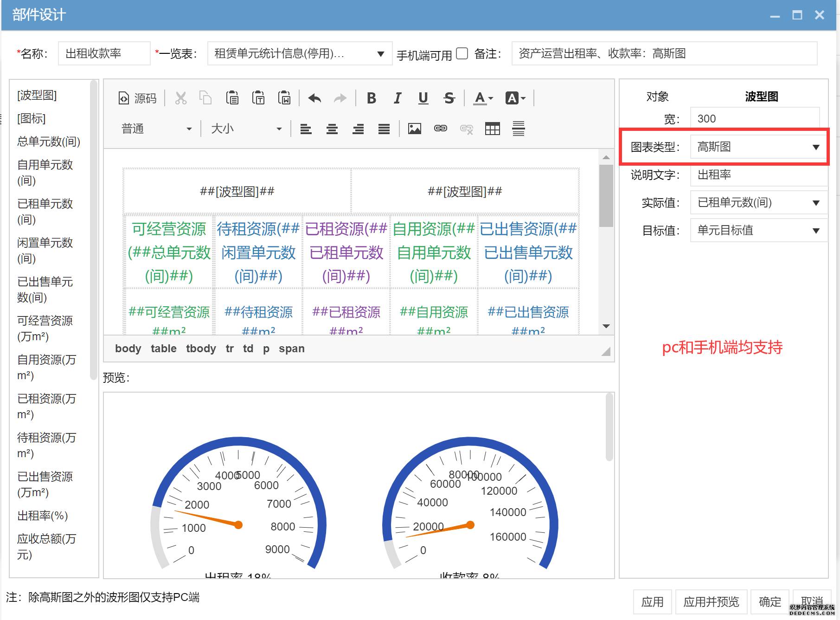Insert a table
Screen dimensions: 840x620
click(493, 129)
